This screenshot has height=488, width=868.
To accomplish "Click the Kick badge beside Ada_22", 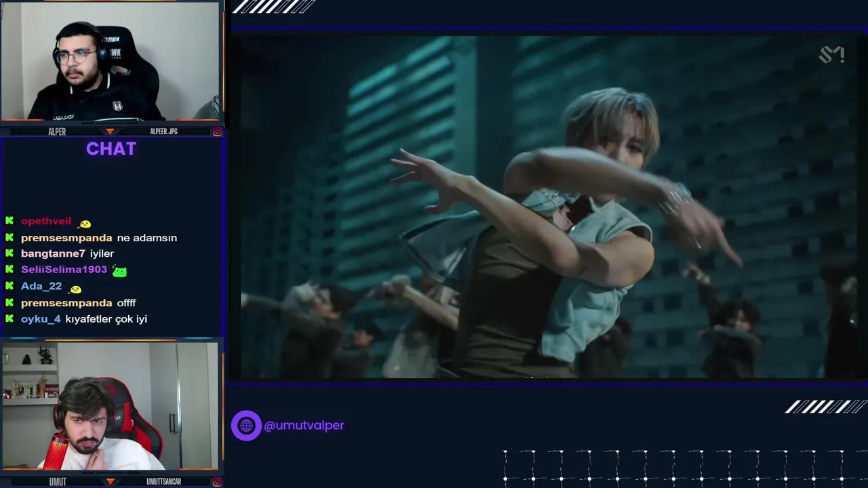I will (x=9, y=286).
